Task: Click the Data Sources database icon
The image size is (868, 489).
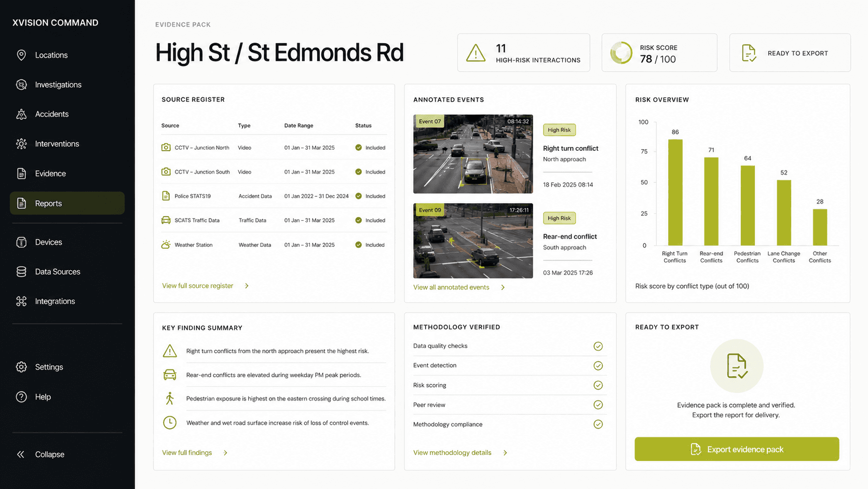Action: 21,272
